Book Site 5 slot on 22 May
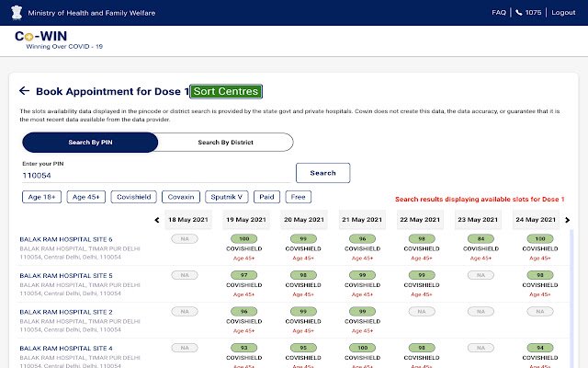The height and width of the screenshot is (368, 588). pos(422,275)
